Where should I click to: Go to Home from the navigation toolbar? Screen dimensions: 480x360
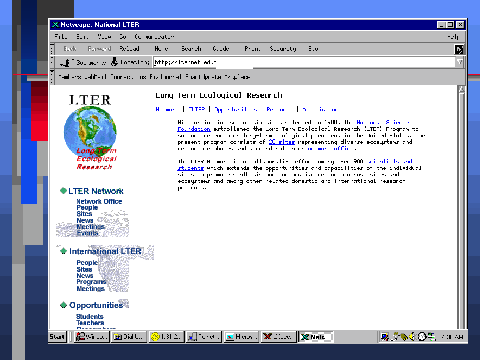pyautogui.click(x=161, y=49)
